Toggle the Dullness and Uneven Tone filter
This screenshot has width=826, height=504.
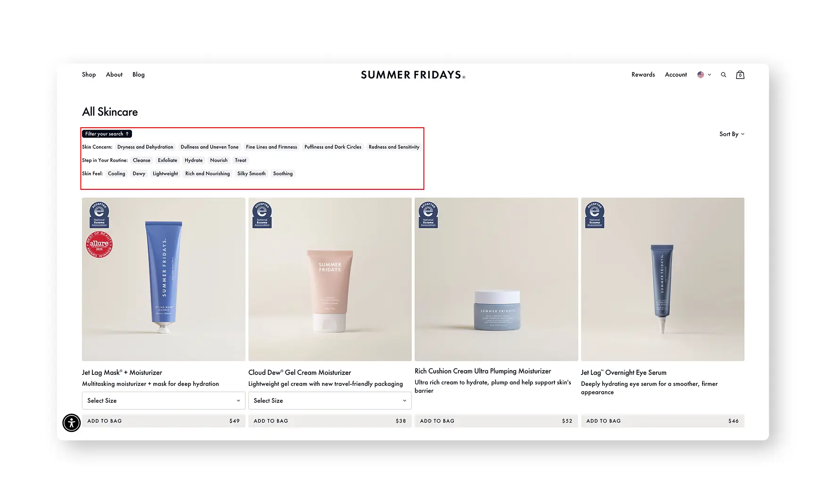pos(209,147)
